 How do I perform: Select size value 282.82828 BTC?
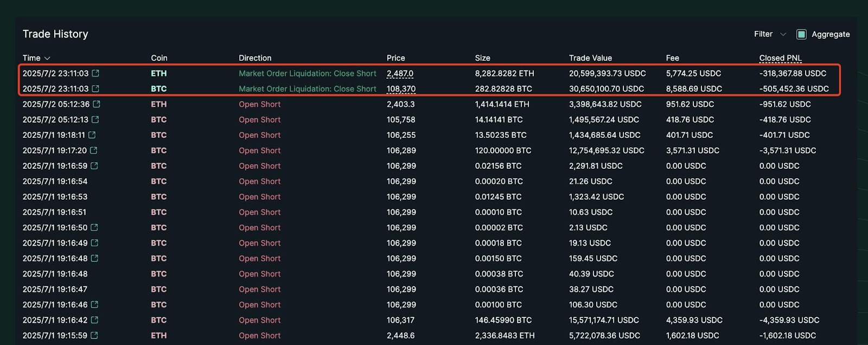(x=503, y=88)
